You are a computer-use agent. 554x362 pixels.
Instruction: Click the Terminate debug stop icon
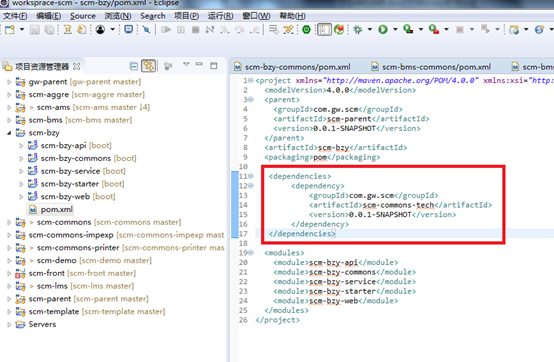tap(195, 30)
